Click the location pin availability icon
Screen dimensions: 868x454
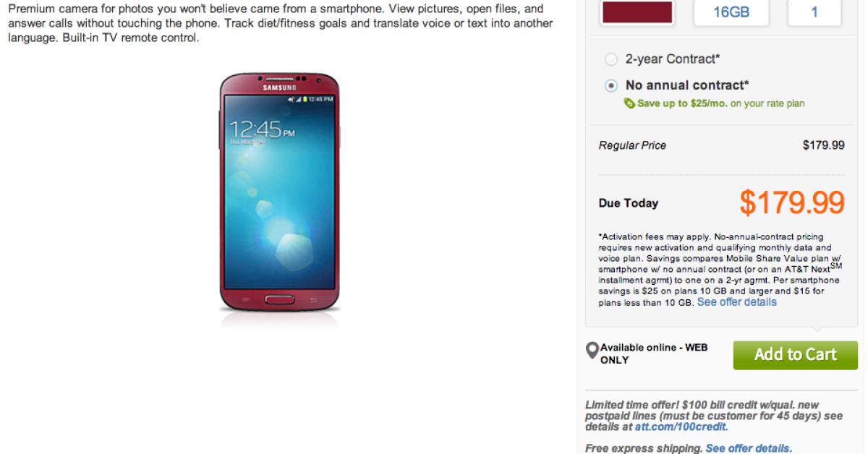tap(592, 351)
